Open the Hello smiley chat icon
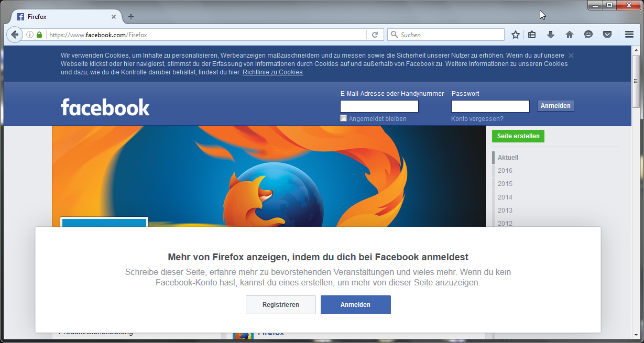 click(588, 35)
